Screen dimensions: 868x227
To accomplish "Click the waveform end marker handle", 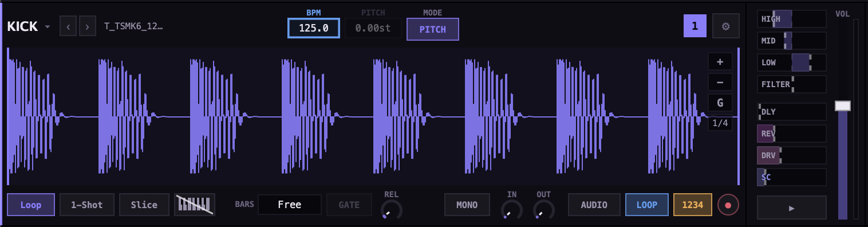I will point(739,116).
